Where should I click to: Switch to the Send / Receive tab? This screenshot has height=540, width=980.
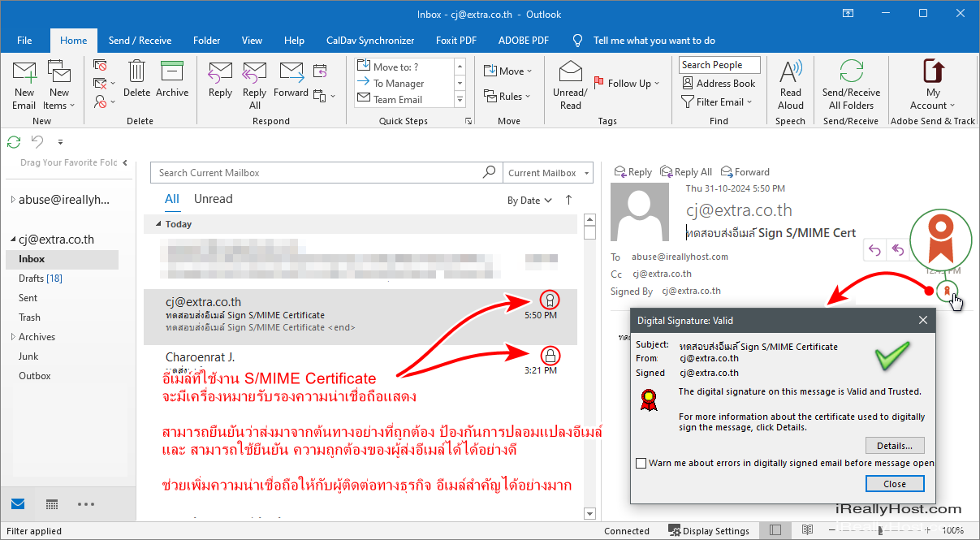[140, 41]
